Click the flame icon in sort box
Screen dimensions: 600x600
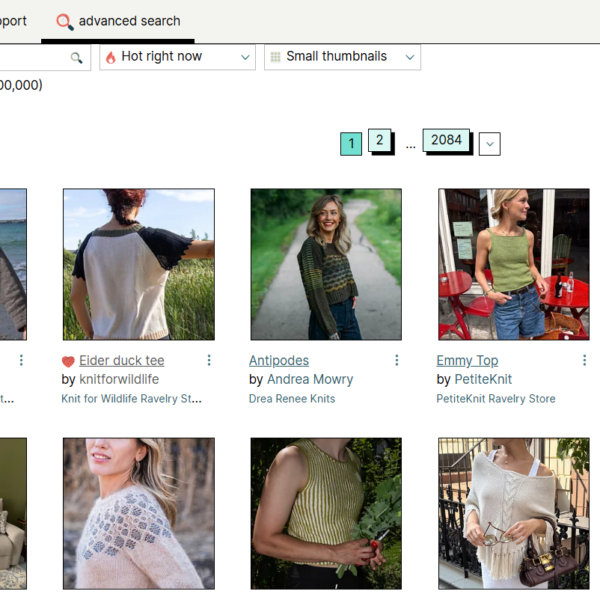click(x=111, y=57)
